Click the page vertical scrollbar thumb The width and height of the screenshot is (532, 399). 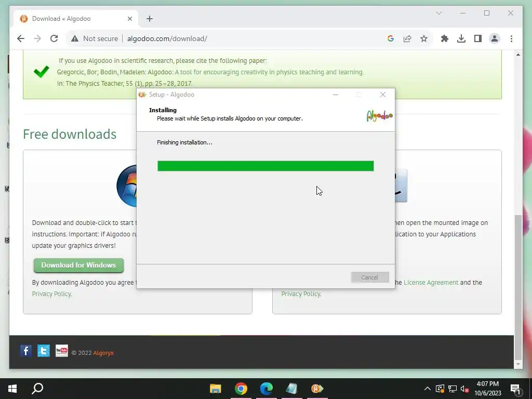point(518,287)
